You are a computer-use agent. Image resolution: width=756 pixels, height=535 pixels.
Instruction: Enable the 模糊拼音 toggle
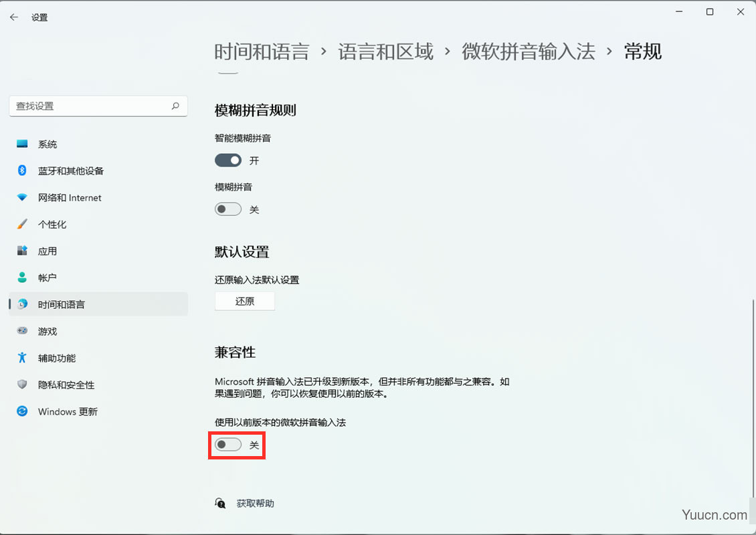[228, 209]
